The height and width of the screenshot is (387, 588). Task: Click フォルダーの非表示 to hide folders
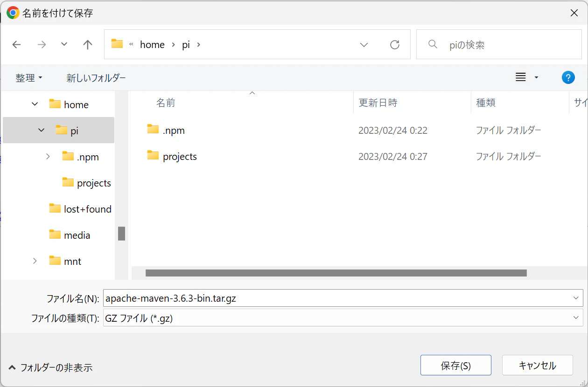pyautogui.click(x=51, y=367)
